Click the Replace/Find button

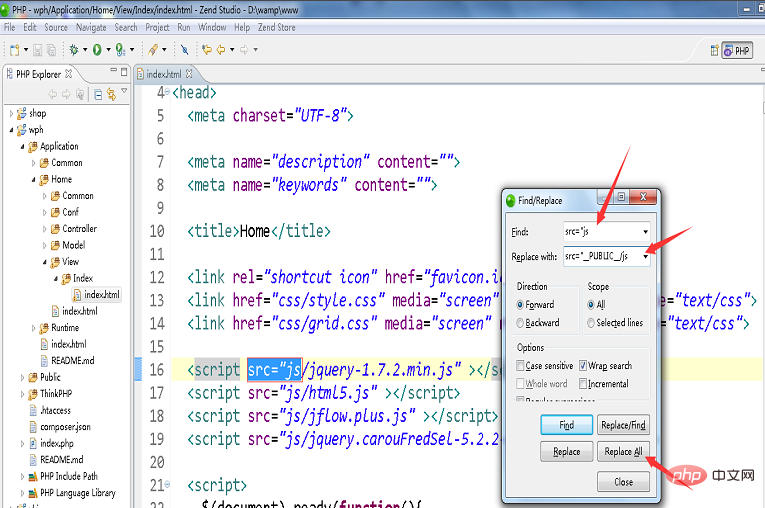[623, 426]
